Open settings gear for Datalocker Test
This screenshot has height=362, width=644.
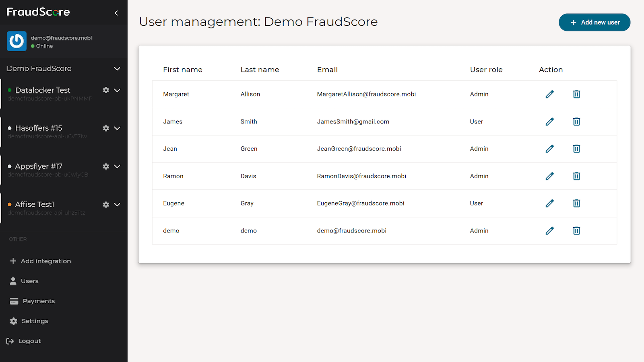point(106,90)
